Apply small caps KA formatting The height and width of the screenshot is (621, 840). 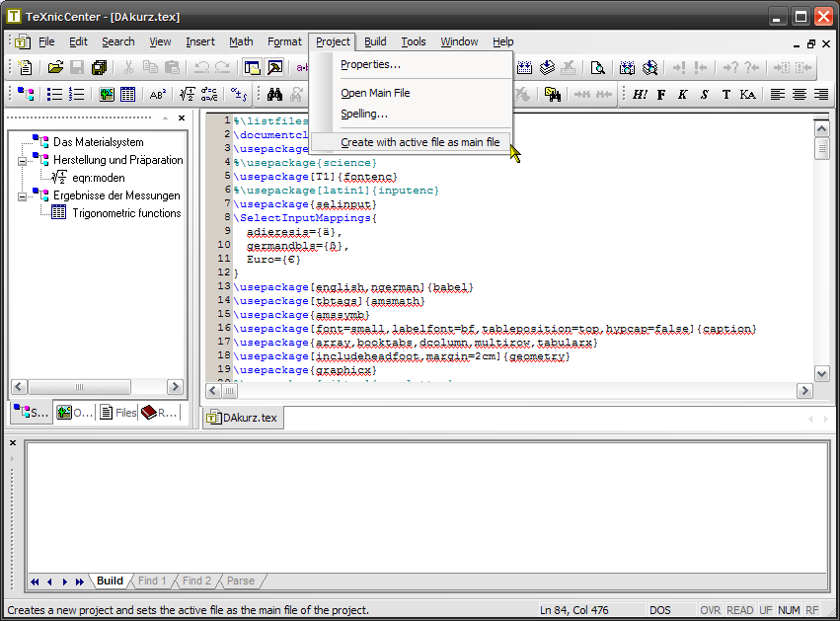pos(748,95)
